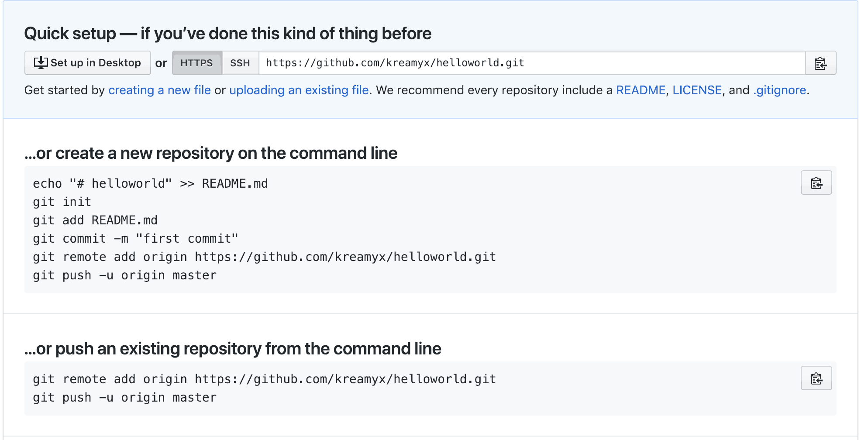Open the creating a new file link
This screenshot has width=868, height=440.
pos(159,90)
